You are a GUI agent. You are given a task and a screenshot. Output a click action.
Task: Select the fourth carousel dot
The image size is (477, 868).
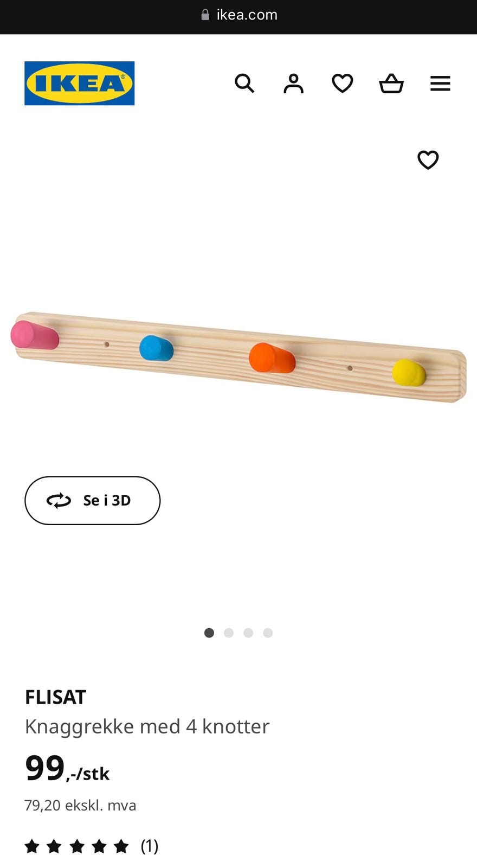pos(268,633)
